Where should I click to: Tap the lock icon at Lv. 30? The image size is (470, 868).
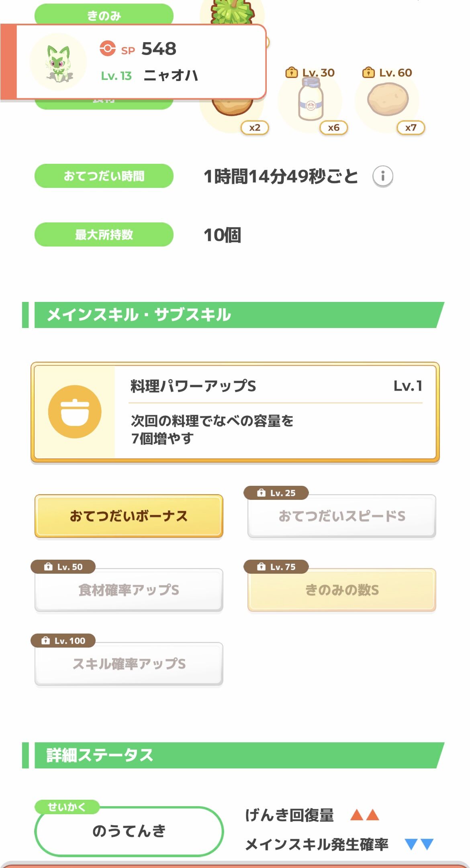click(291, 73)
